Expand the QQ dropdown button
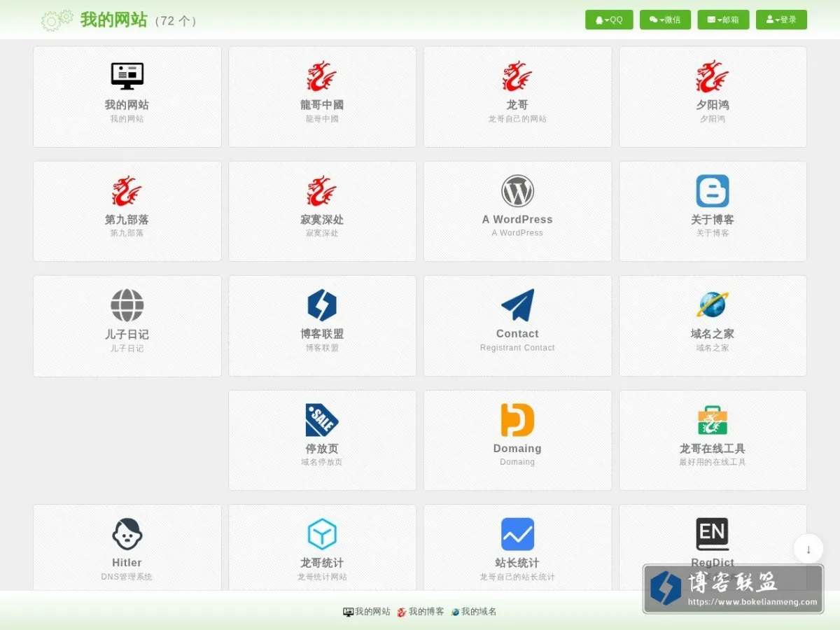Image resolution: width=840 pixels, height=630 pixels. tap(609, 20)
